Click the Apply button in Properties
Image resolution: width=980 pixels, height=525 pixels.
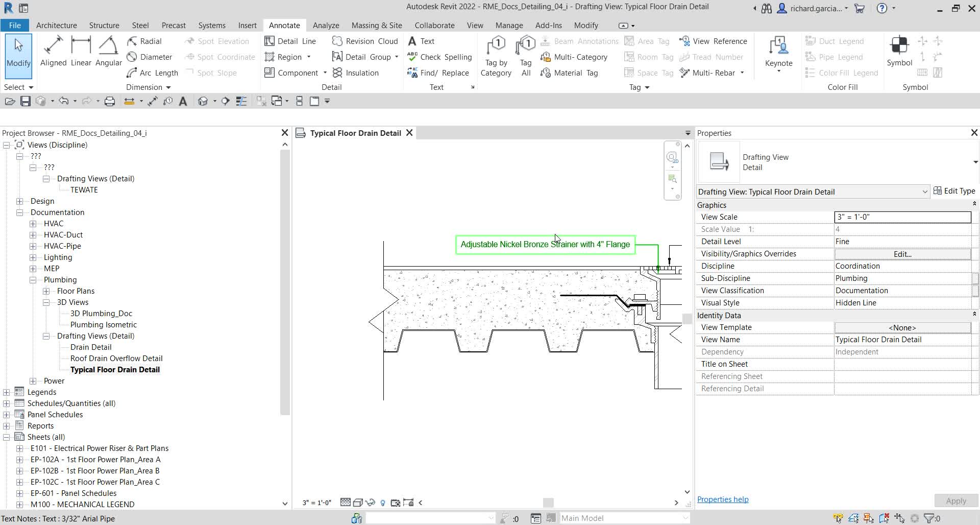tap(955, 500)
